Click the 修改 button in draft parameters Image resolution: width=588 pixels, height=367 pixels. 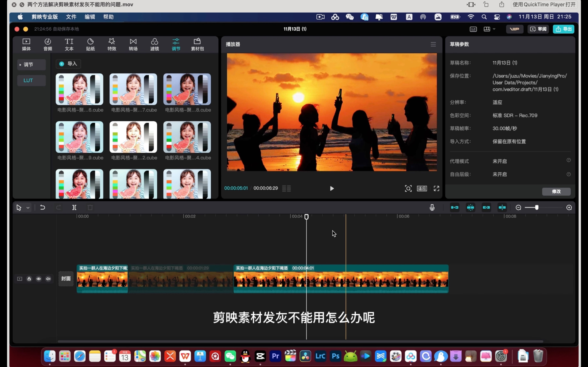[x=556, y=191]
